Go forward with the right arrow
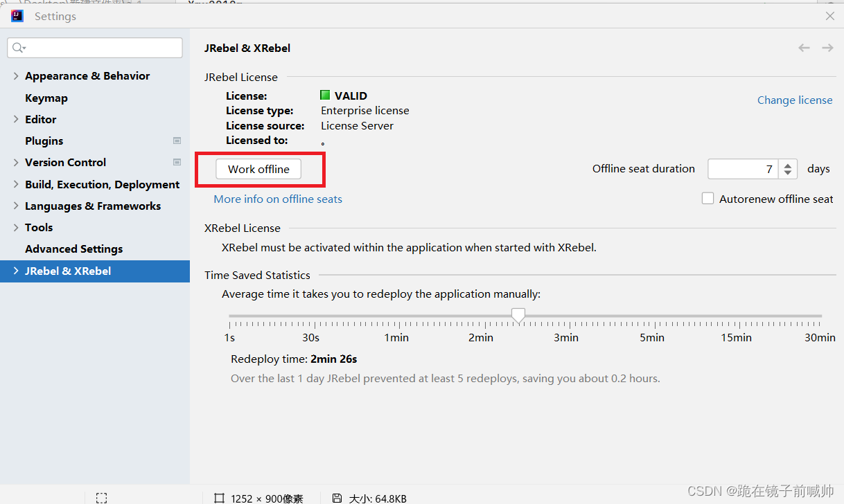The height and width of the screenshot is (504, 844). point(827,48)
